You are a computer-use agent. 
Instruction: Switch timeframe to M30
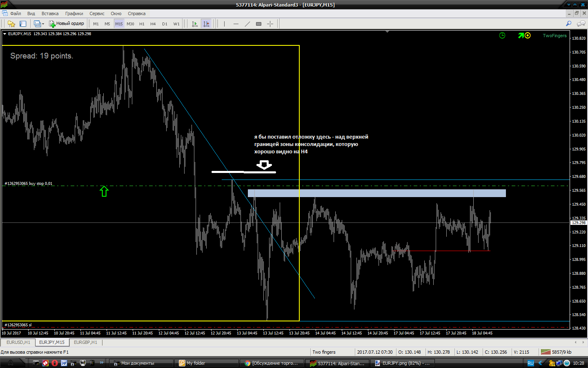[130, 24]
